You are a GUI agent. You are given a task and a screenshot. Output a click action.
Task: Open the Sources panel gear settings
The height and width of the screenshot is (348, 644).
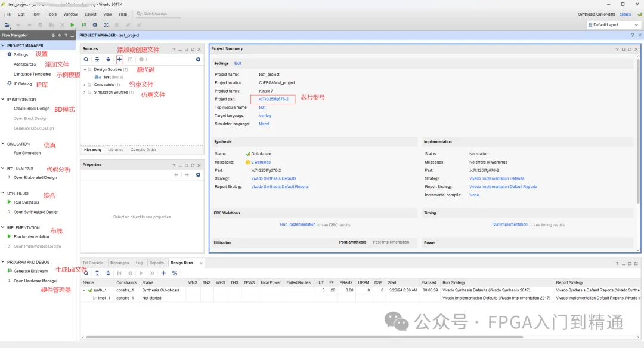pos(198,60)
